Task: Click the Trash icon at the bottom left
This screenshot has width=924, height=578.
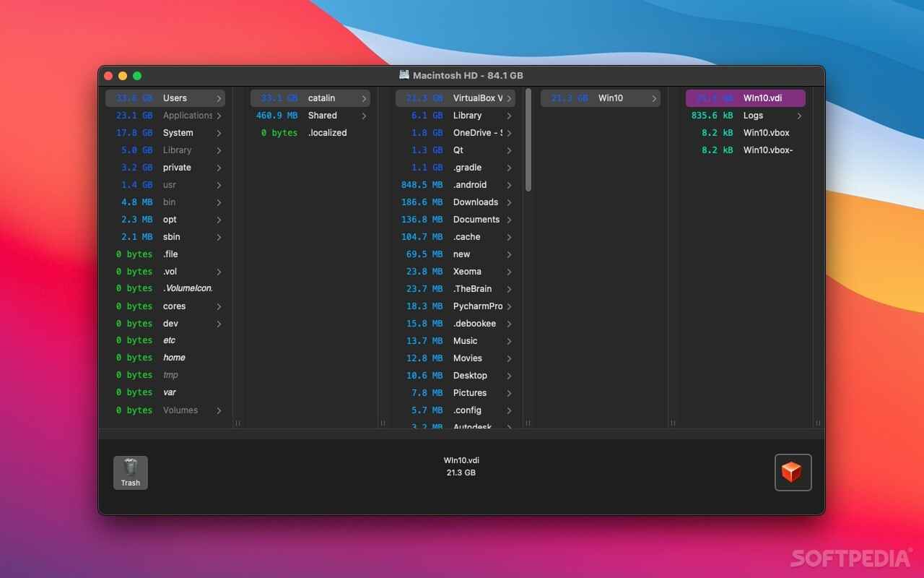Action: (x=130, y=472)
